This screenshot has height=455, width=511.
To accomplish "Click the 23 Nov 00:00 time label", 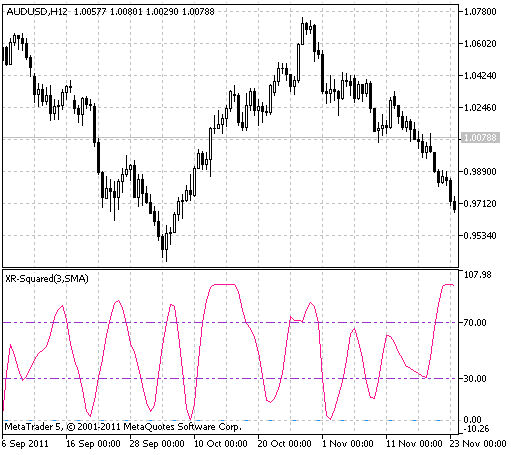I will (478, 444).
